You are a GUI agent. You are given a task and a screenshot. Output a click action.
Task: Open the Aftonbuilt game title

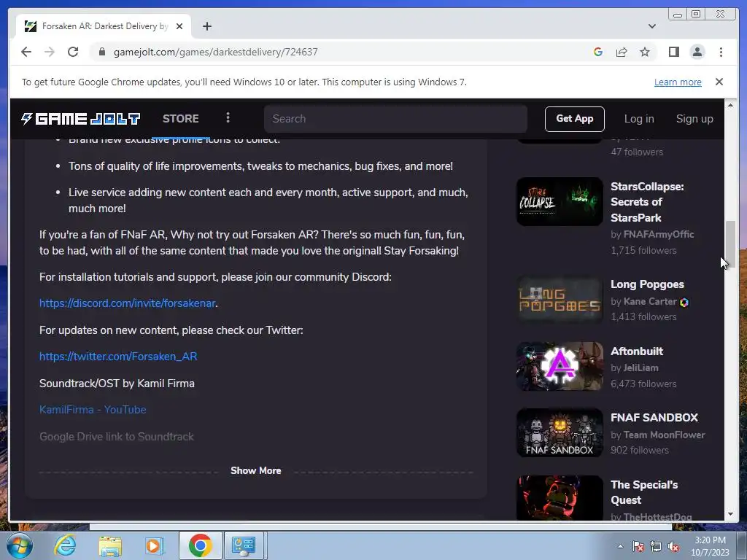click(637, 351)
